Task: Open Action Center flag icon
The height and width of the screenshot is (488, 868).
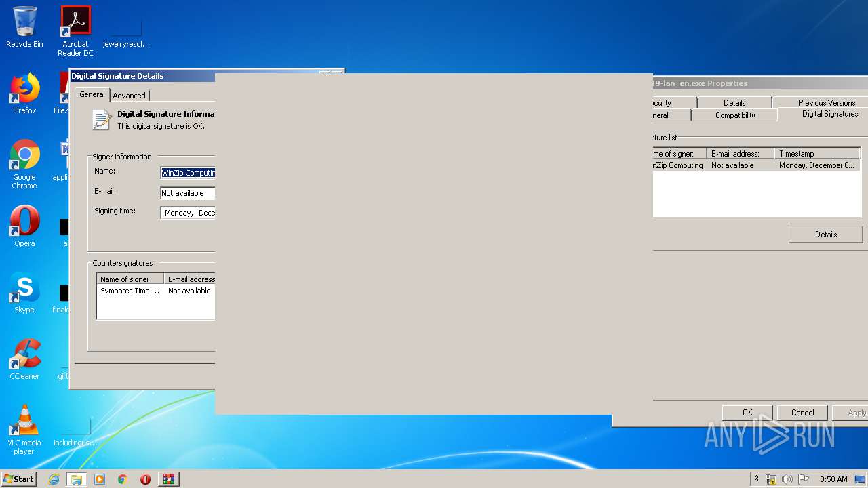Action: 804,479
